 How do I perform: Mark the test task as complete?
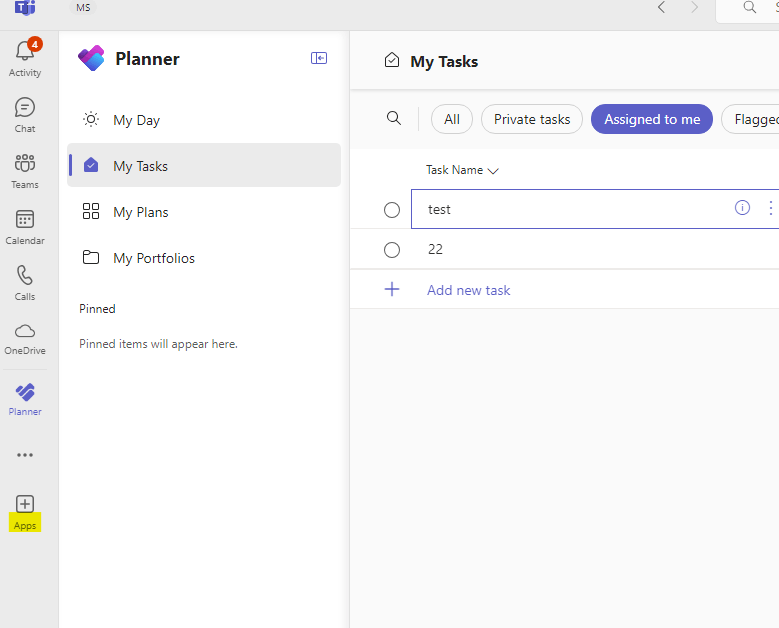click(392, 210)
